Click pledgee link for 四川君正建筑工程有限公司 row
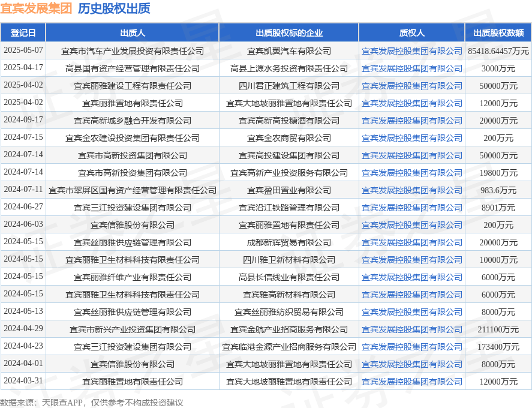This screenshot has height=408, width=532. point(412,86)
